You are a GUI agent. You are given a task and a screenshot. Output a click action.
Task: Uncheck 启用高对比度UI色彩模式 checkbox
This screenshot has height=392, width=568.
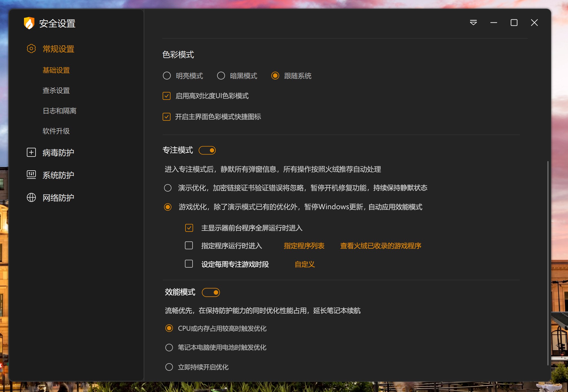167,96
